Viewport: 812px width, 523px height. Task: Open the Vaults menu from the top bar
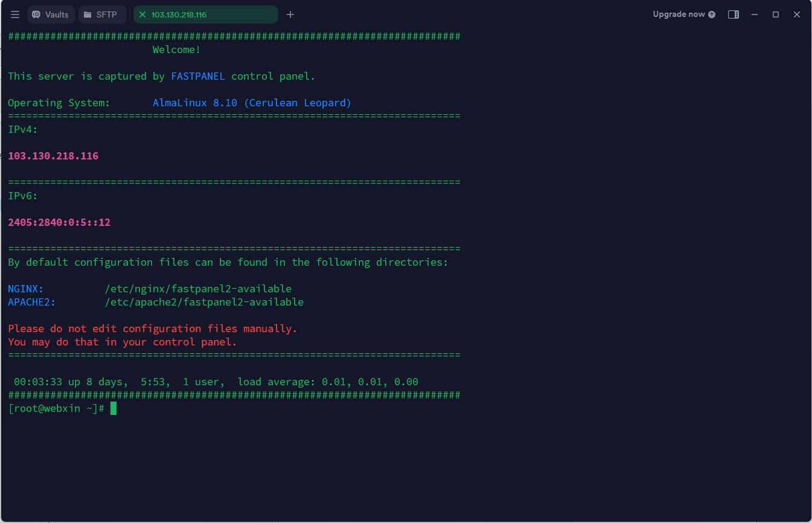[x=51, y=14]
